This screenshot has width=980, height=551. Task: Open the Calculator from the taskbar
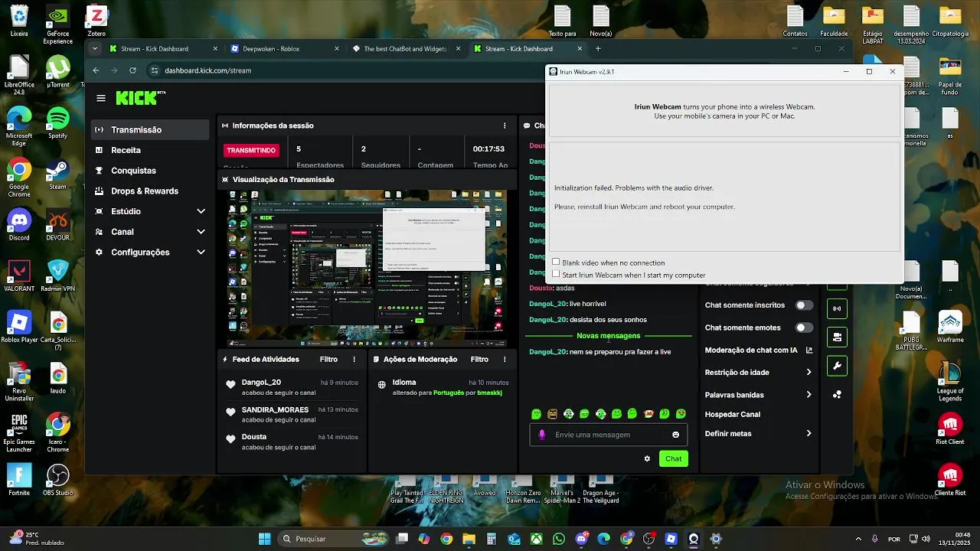492,539
